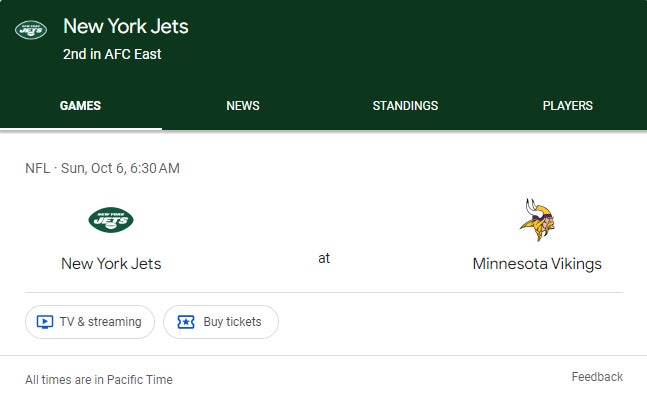This screenshot has width=647, height=409.
Task: Open the News tab
Action: [x=243, y=106]
